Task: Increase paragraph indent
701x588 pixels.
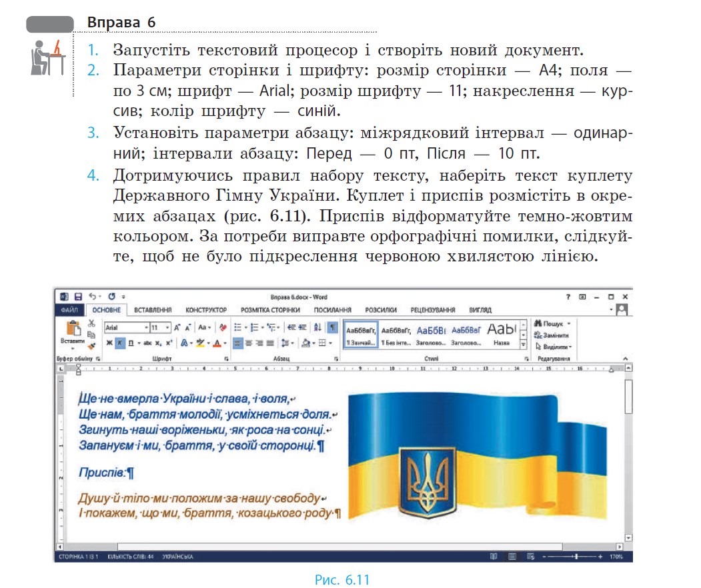Action: click(302, 327)
